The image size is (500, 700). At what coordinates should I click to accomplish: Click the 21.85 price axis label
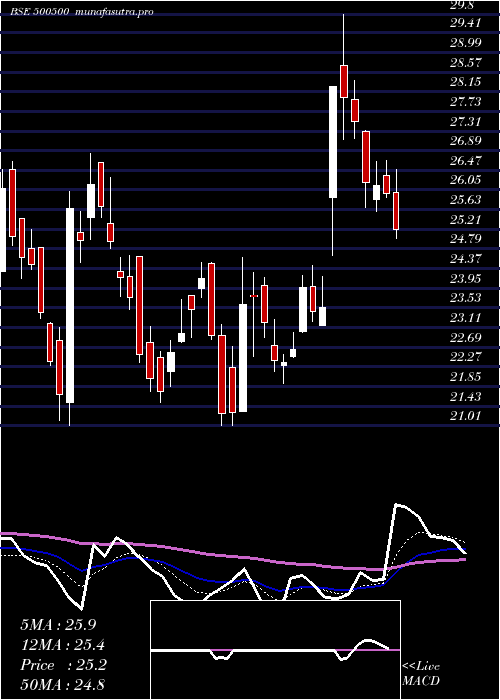tap(465, 376)
